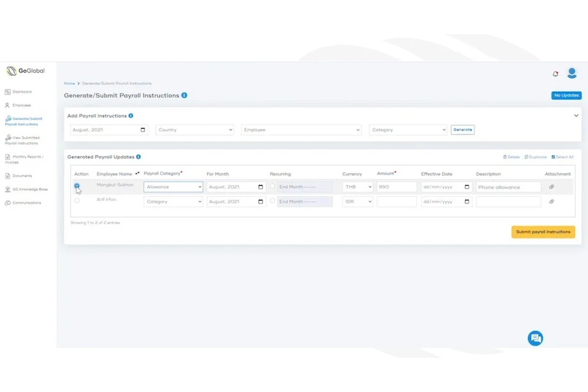Open Effective Date calendar for Arif Irfan
The width and height of the screenshot is (588, 392).
(x=467, y=202)
